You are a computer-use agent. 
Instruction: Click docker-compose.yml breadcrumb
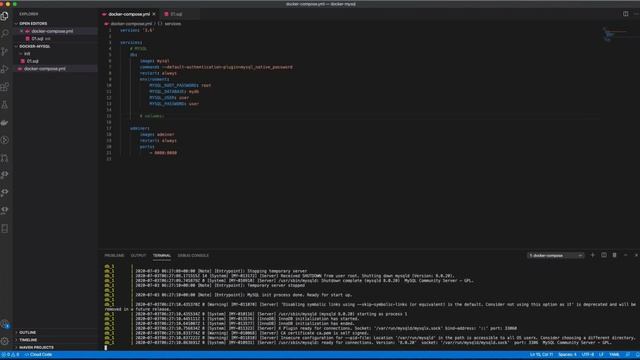[x=131, y=24]
